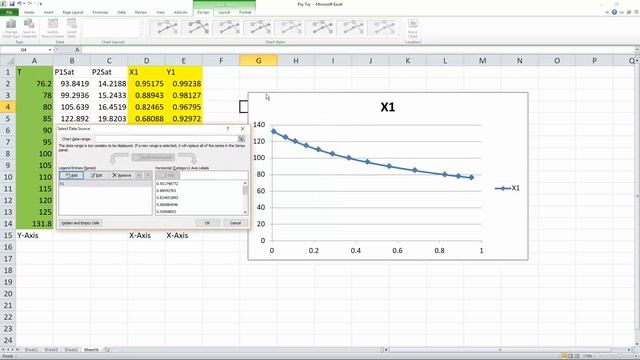Open Hidden and Empty Cells options
Screen dimensions: 640x360
click(x=81, y=223)
